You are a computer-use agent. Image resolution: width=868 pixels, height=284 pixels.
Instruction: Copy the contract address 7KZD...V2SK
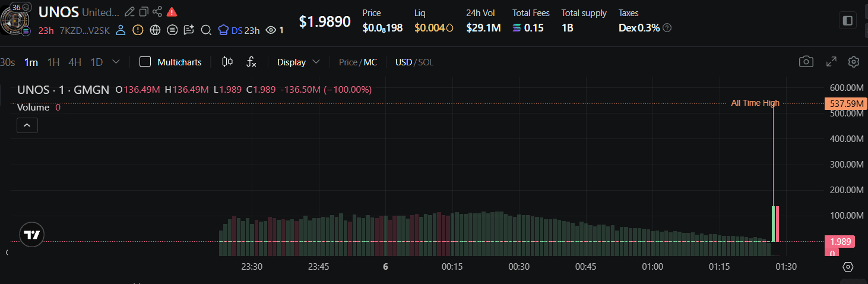tap(85, 30)
